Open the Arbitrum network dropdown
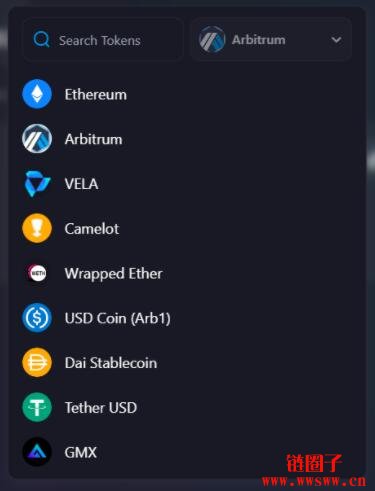 (x=271, y=40)
